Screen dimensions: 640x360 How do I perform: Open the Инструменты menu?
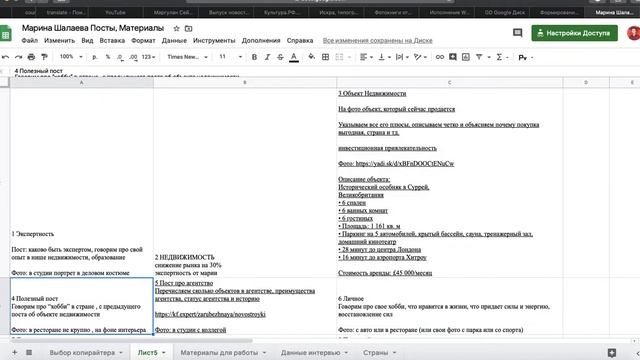214,40
